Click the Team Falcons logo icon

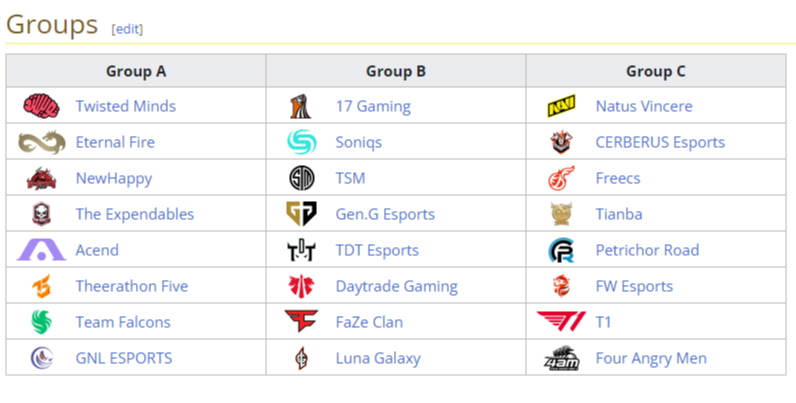click(41, 322)
